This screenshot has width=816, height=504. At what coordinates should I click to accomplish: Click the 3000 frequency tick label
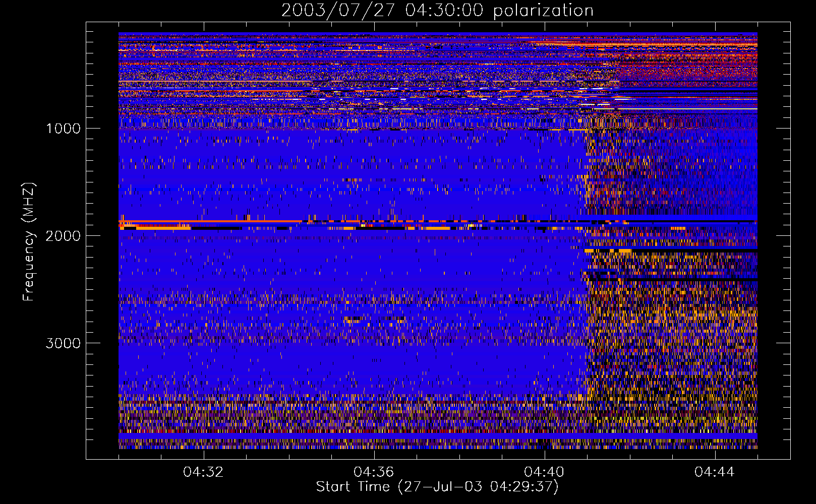63,343
